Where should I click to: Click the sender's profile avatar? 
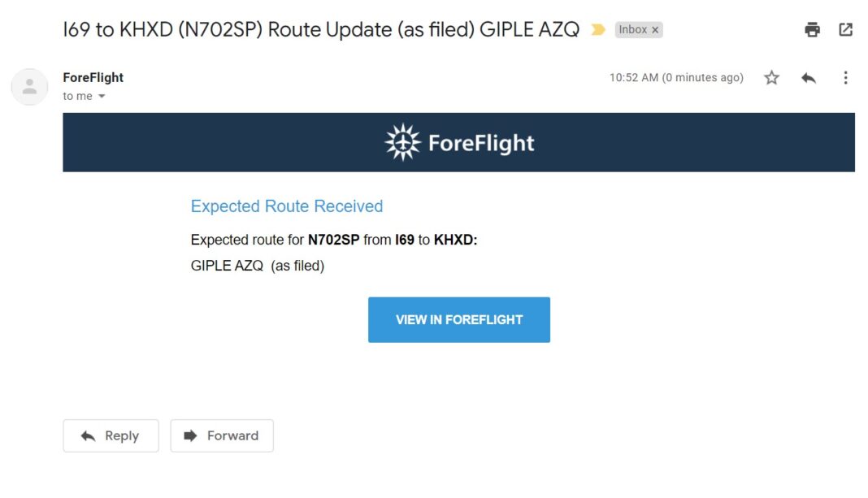(29, 86)
